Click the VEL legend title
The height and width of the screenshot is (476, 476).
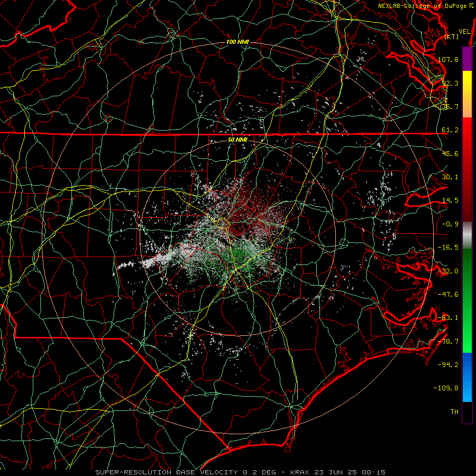pos(465,32)
